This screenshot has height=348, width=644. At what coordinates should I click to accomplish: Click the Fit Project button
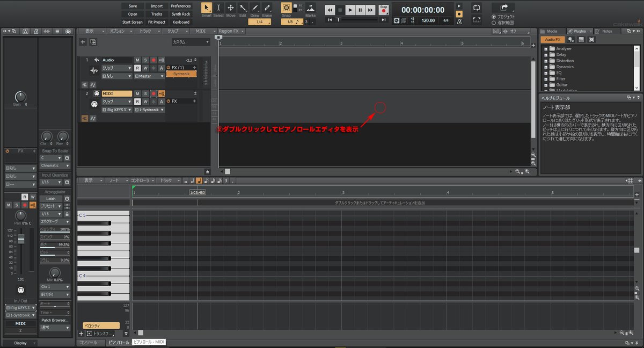[x=156, y=21]
